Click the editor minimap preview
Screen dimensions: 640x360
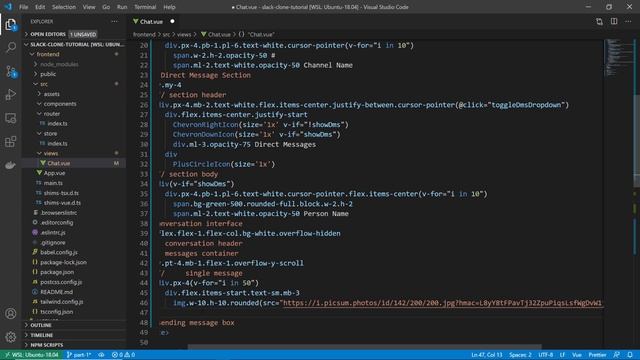pyautogui.click(x=618, y=57)
